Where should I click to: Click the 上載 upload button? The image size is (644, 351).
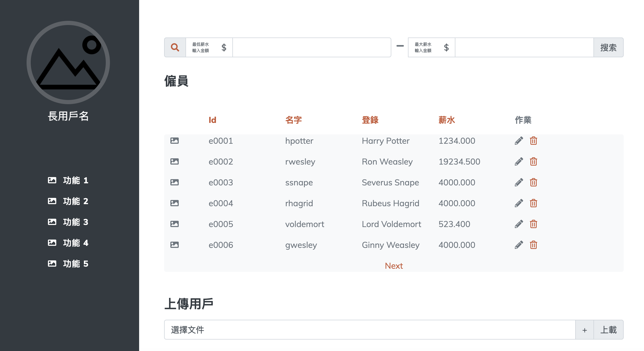click(x=608, y=330)
